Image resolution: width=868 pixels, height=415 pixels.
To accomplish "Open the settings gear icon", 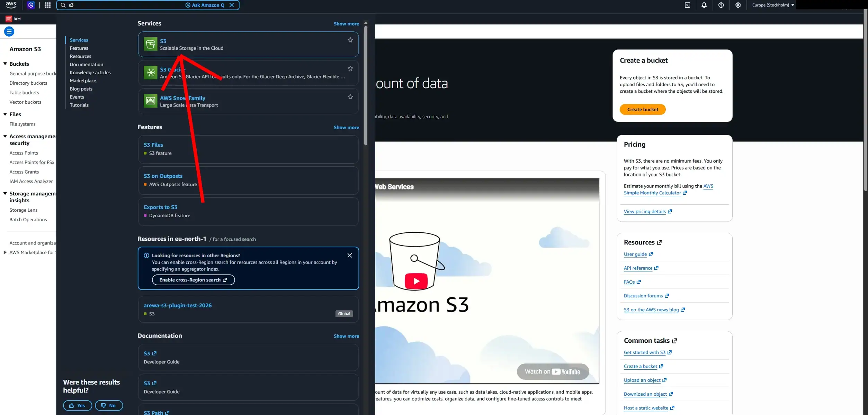I will [738, 5].
